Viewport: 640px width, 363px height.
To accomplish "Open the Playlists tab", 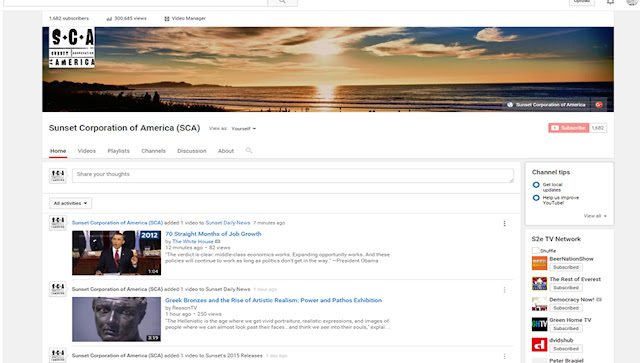I will click(118, 151).
